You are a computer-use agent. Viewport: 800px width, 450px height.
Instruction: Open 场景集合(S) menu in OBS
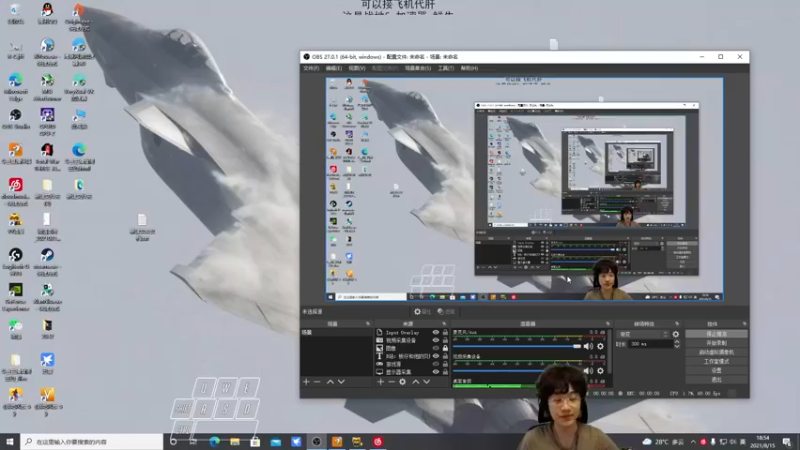tap(418, 68)
